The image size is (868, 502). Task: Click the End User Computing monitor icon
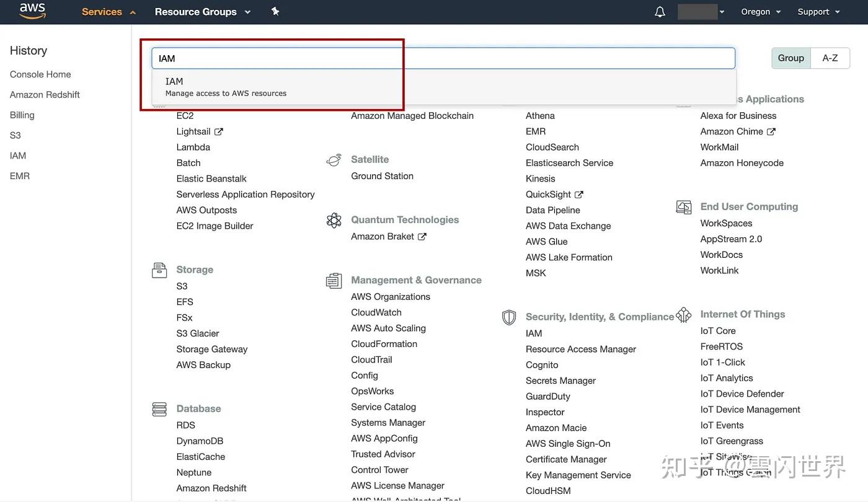coord(683,206)
